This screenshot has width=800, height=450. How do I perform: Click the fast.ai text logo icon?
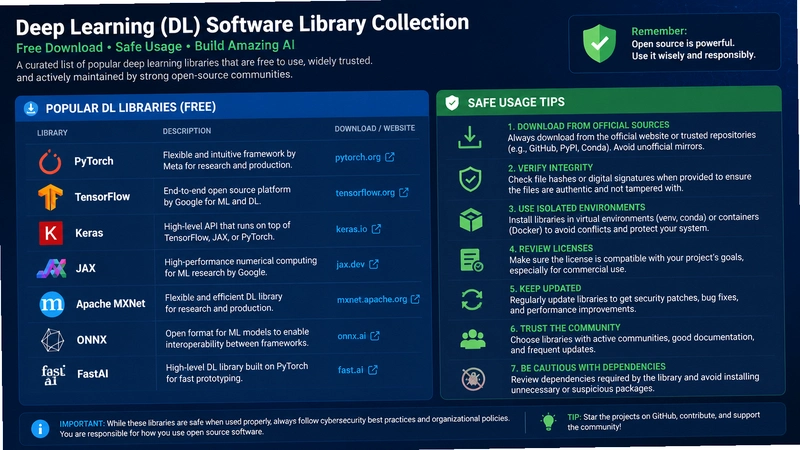(x=53, y=374)
